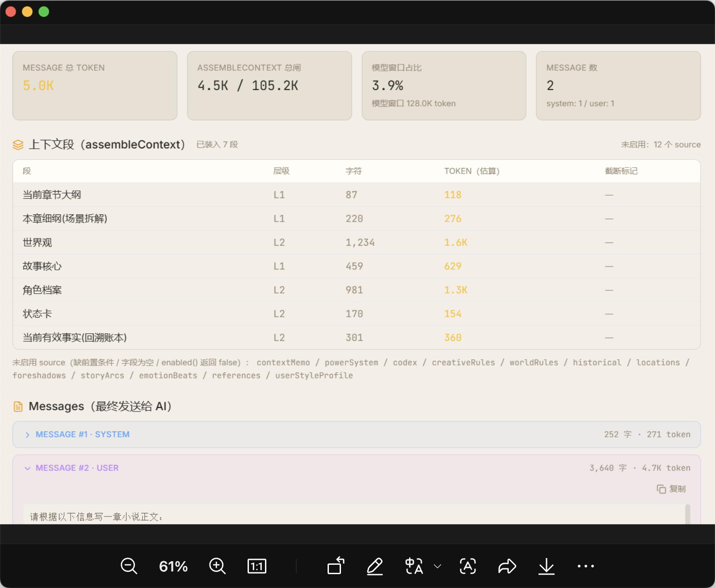Collapse MESSAGE #2 · USER chevron

[x=28, y=468]
